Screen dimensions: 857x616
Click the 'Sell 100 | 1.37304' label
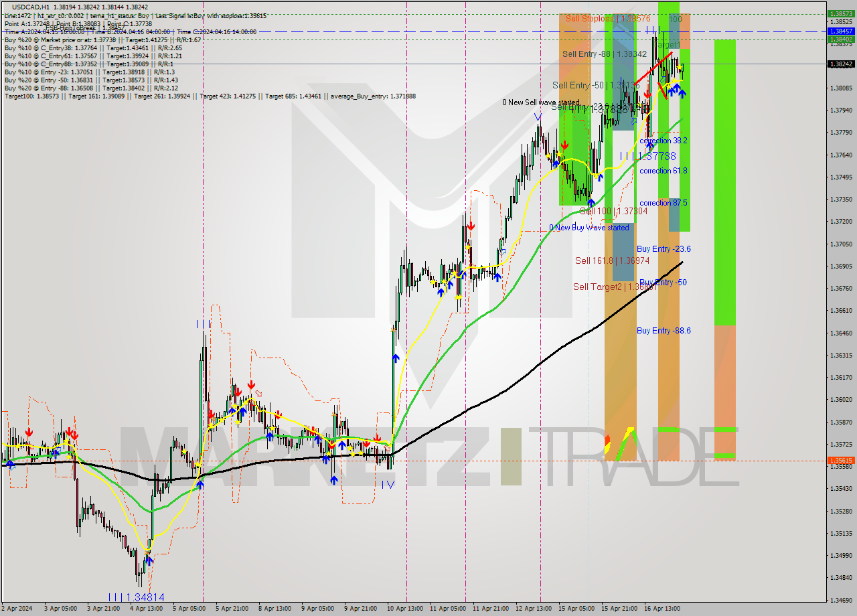tap(613, 211)
